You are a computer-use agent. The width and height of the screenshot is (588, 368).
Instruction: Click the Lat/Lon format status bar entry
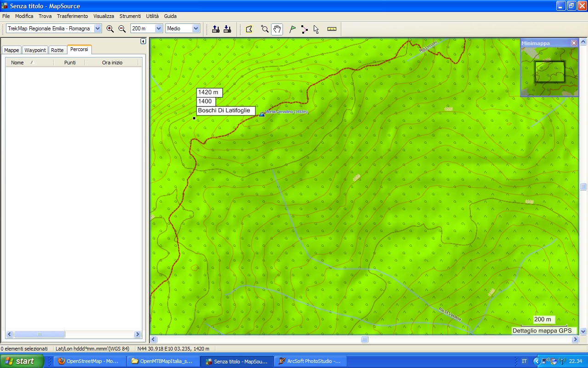[x=92, y=349]
